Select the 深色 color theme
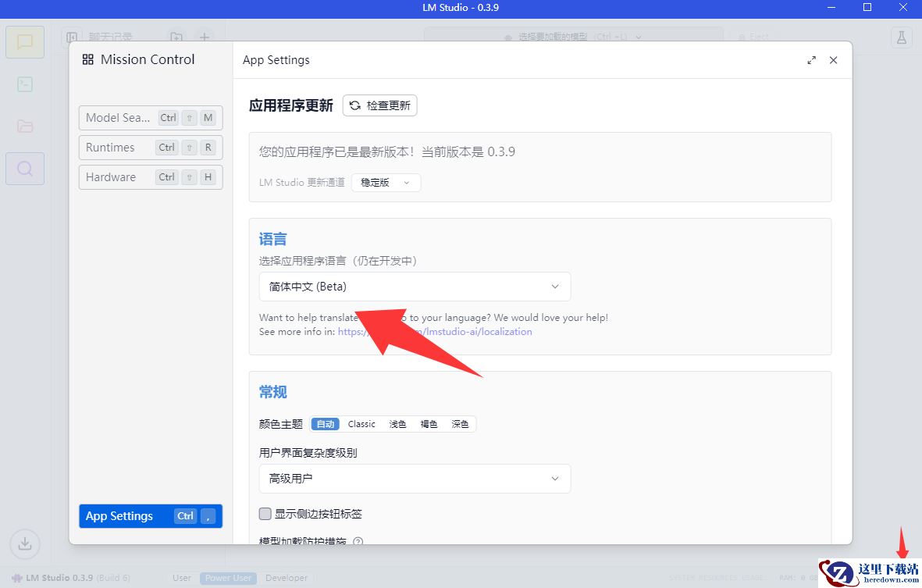Viewport: 922px width, 588px height. coord(460,424)
